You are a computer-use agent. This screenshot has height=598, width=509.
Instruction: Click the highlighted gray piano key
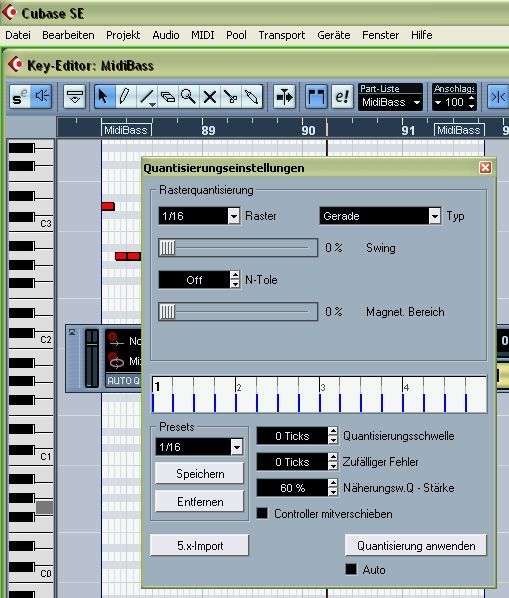45,507
